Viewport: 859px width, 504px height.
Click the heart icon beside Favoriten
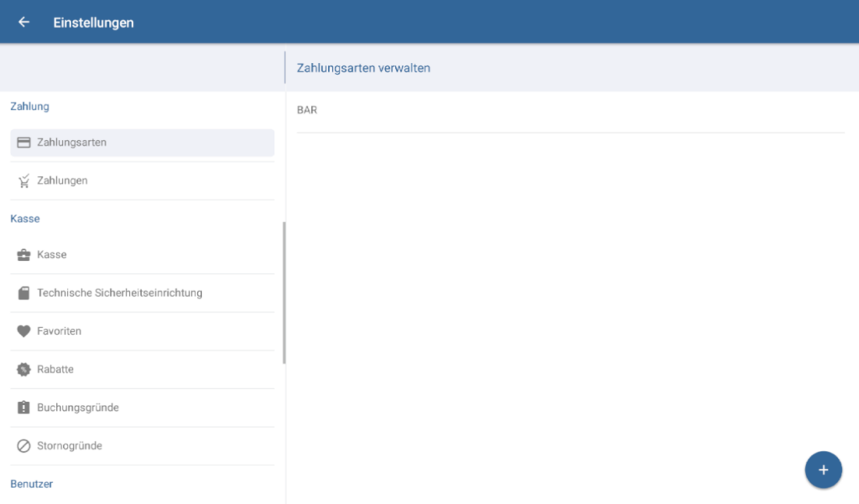click(x=23, y=331)
